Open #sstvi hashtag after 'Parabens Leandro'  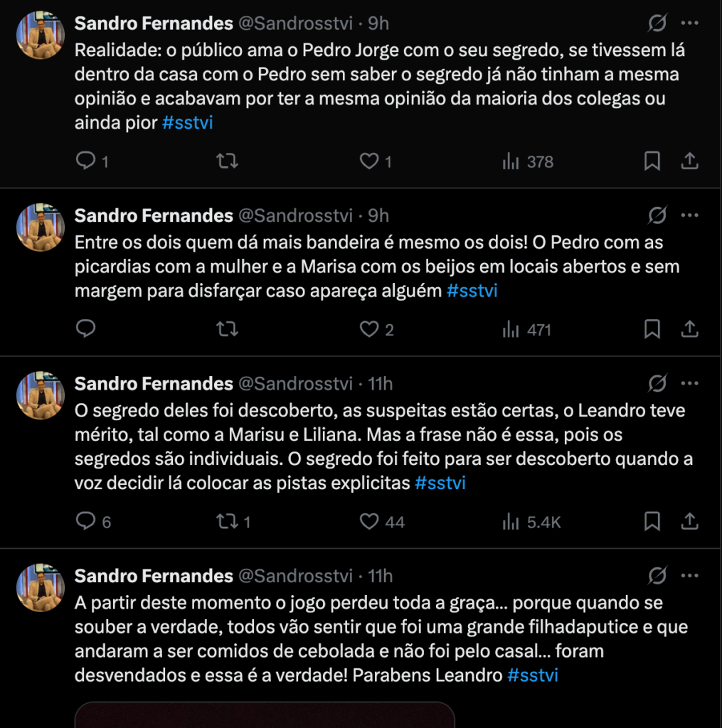tap(533, 675)
